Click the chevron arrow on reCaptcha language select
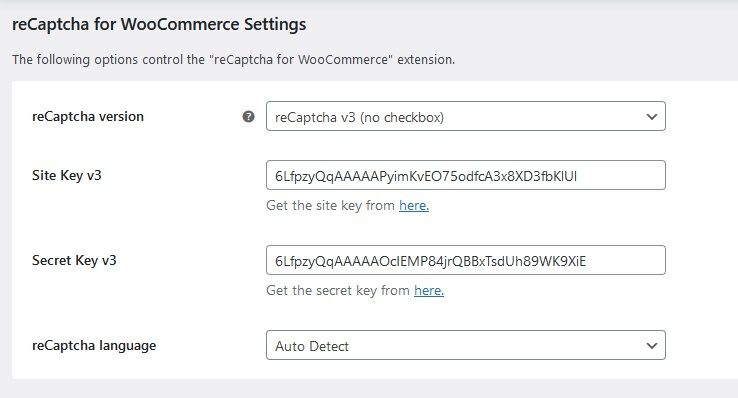This screenshot has width=738, height=398. 651,346
